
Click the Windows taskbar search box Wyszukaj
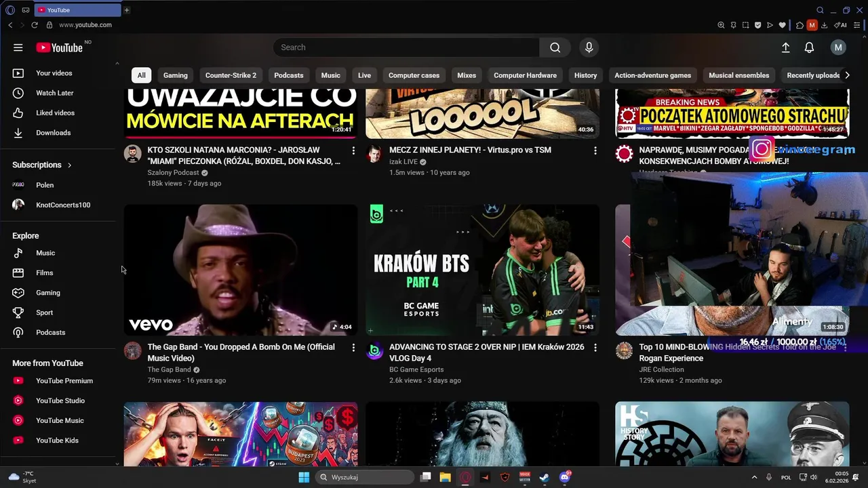pos(365,477)
